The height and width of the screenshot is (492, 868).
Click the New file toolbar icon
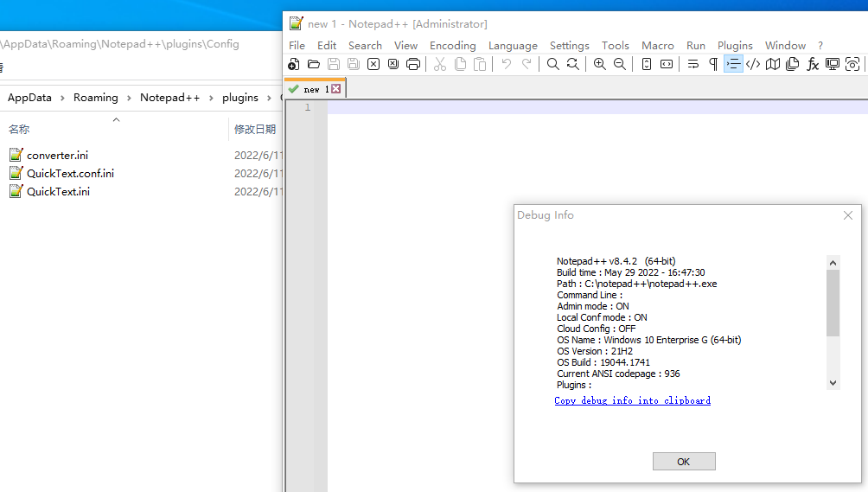tap(294, 64)
